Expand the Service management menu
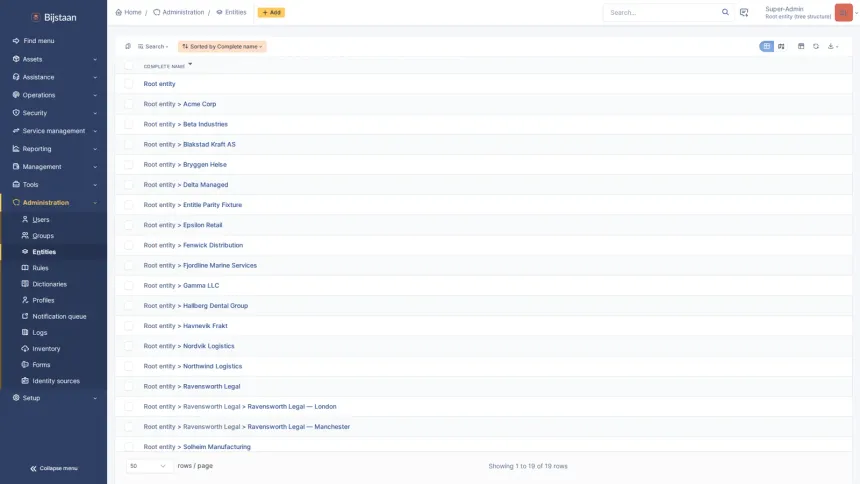The height and width of the screenshot is (484, 860). click(x=53, y=131)
